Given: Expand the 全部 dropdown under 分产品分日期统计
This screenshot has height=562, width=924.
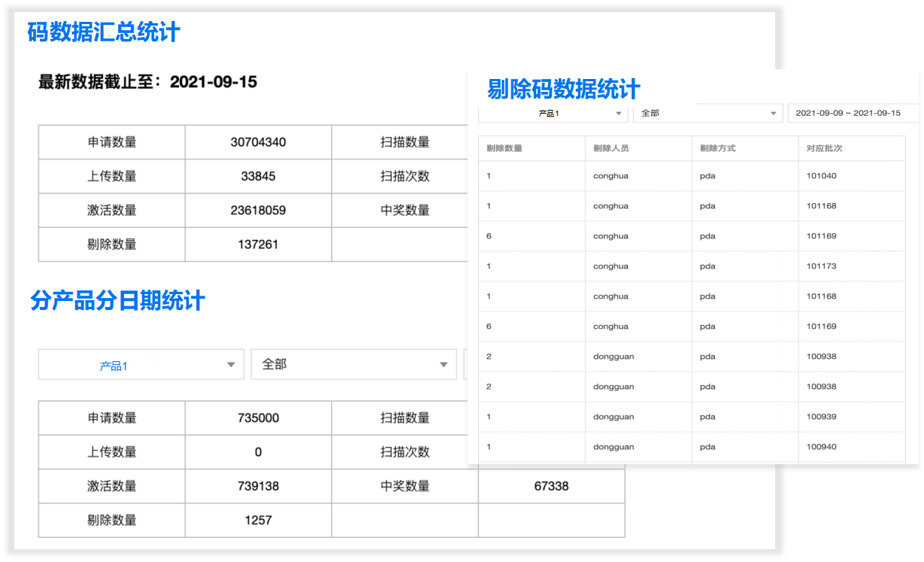Looking at the screenshot, I should (x=353, y=365).
